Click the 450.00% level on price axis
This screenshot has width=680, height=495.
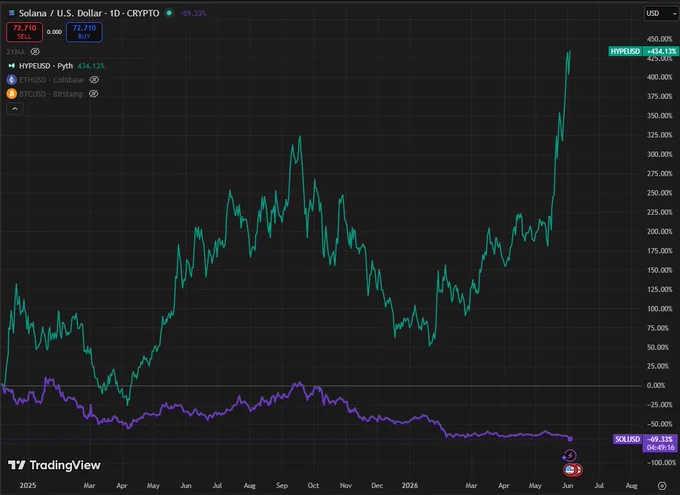pyautogui.click(x=660, y=39)
